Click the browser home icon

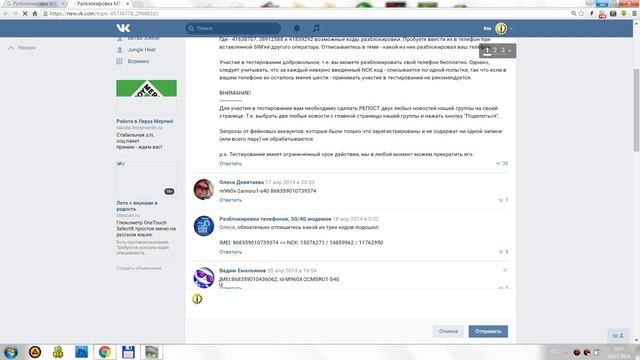click(x=35, y=13)
